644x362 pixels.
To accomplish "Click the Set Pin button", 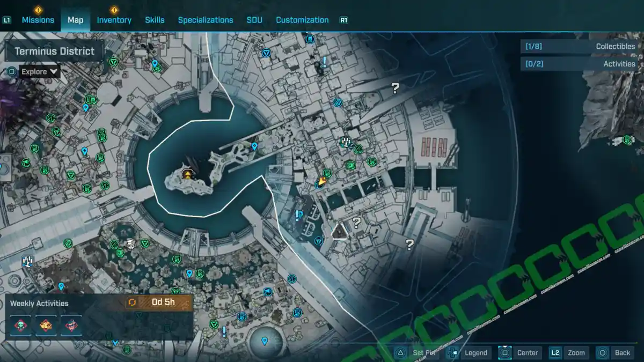I will [x=416, y=352].
